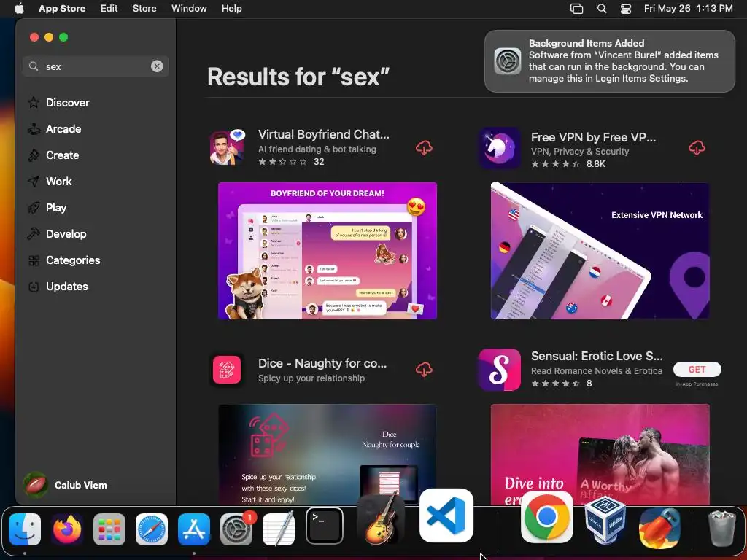Open the Window menu
The width and height of the screenshot is (747, 560).
[189, 9]
